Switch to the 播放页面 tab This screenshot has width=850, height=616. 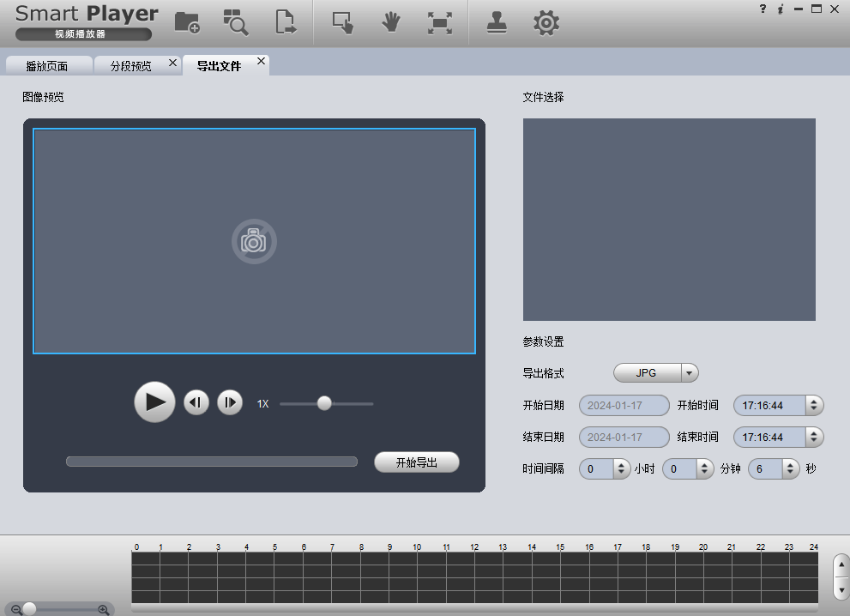(47, 66)
